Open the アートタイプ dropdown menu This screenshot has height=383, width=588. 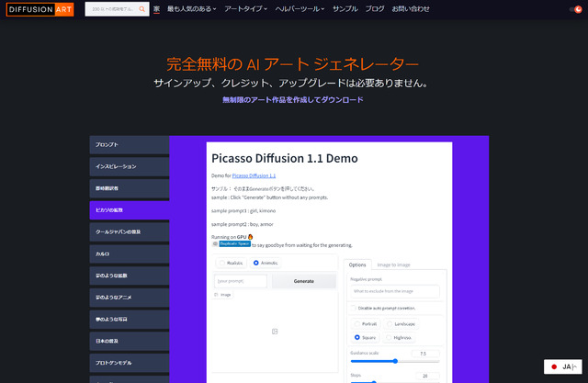(245, 9)
